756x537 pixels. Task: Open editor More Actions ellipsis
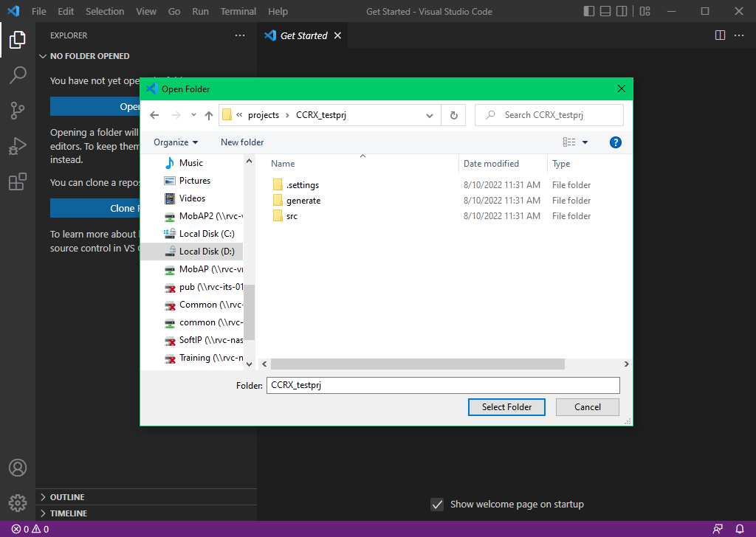click(738, 35)
